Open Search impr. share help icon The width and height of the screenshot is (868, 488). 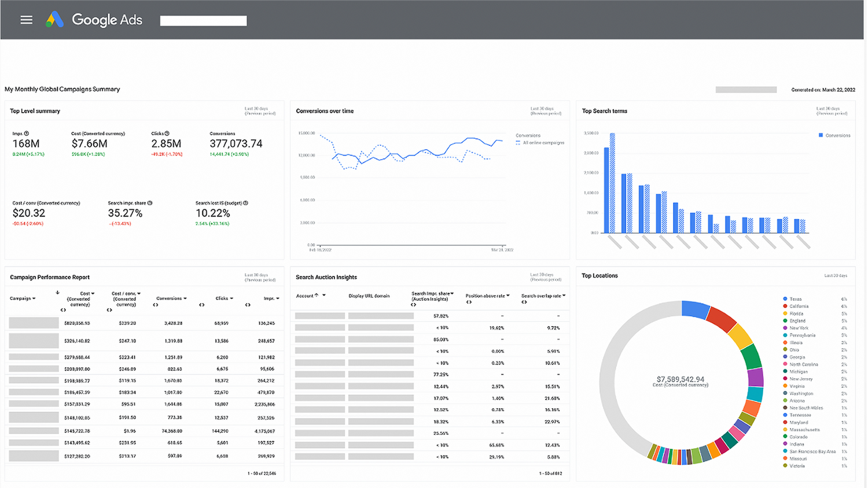(150, 203)
